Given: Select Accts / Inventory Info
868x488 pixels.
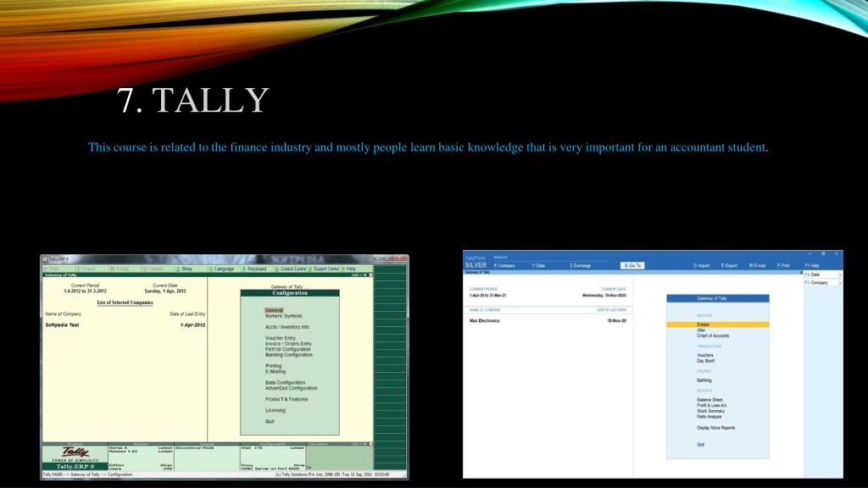Looking at the screenshot, I should 287,327.
